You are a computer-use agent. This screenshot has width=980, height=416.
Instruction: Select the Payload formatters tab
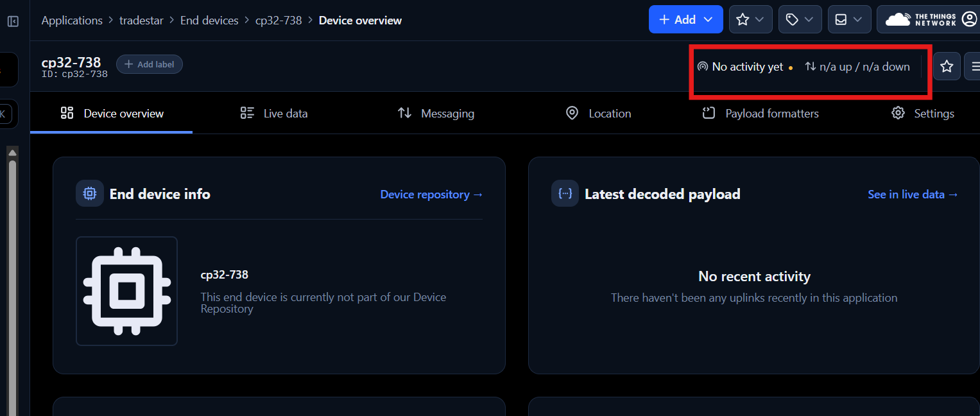tap(760, 114)
